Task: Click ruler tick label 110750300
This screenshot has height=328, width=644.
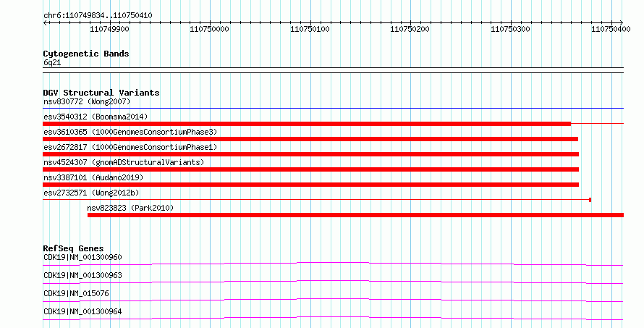Action: pos(511,29)
